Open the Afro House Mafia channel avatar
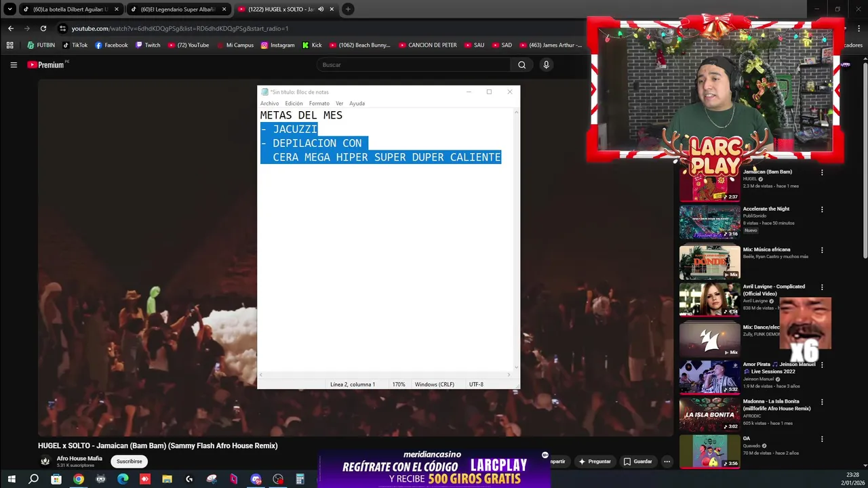868x488 pixels. [x=45, y=462]
